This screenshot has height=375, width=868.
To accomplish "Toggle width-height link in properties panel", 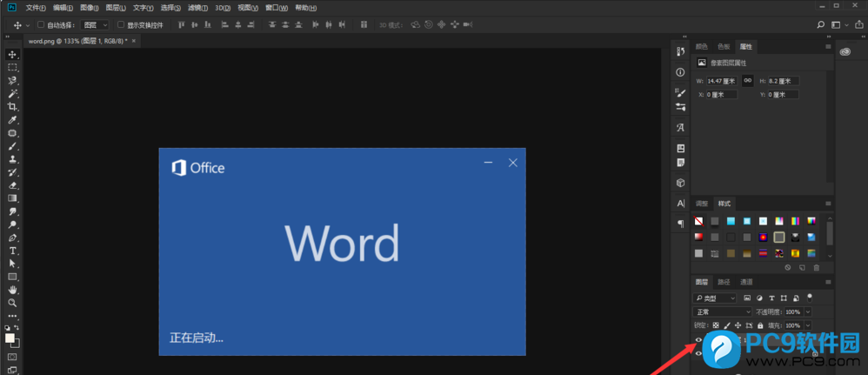I will point(747,81).
